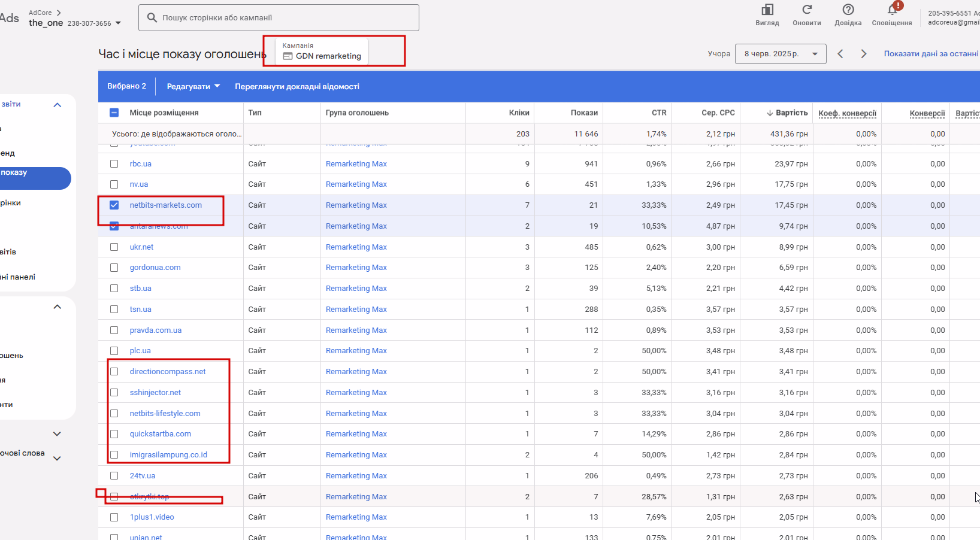Go to next date with right arrow

[863, 54]
